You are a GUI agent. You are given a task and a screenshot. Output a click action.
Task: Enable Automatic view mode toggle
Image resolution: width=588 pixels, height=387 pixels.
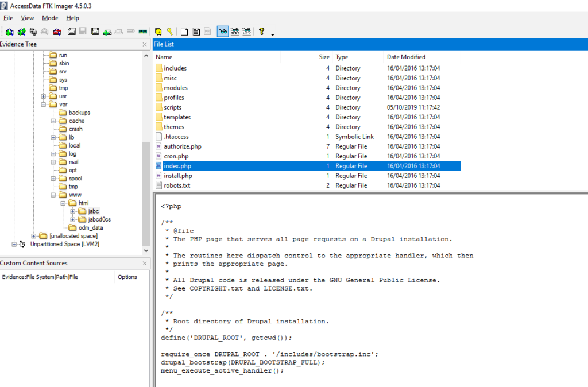point(222,32)
